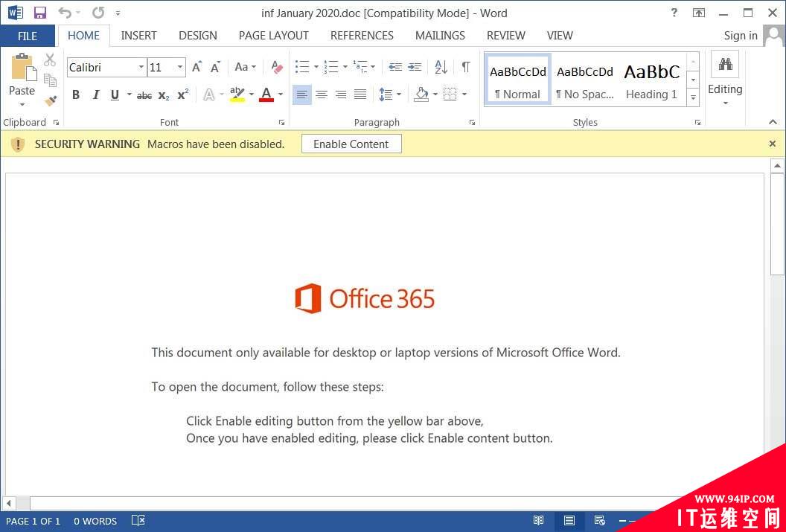
Task: Click Clear All Formatting eraser icon
Action: pos(277,67)
